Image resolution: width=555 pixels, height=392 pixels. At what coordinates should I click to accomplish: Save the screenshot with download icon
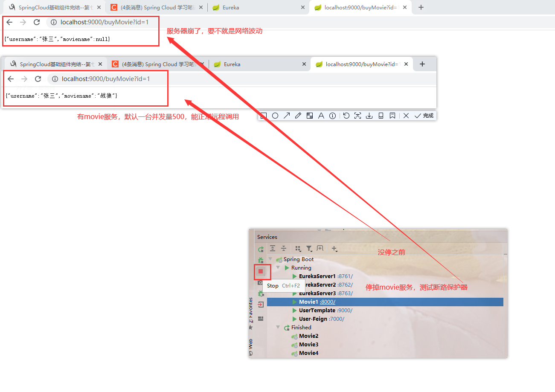(x=369, y=116)
